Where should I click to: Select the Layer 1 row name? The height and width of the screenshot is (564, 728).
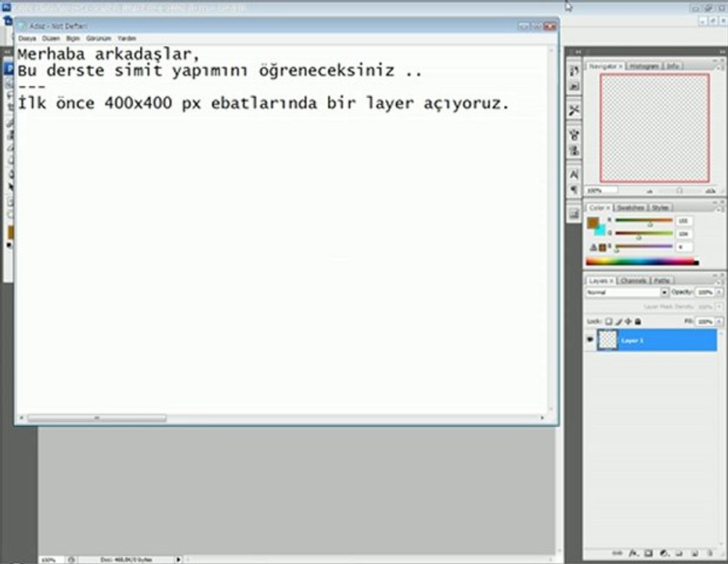point(632,341)
